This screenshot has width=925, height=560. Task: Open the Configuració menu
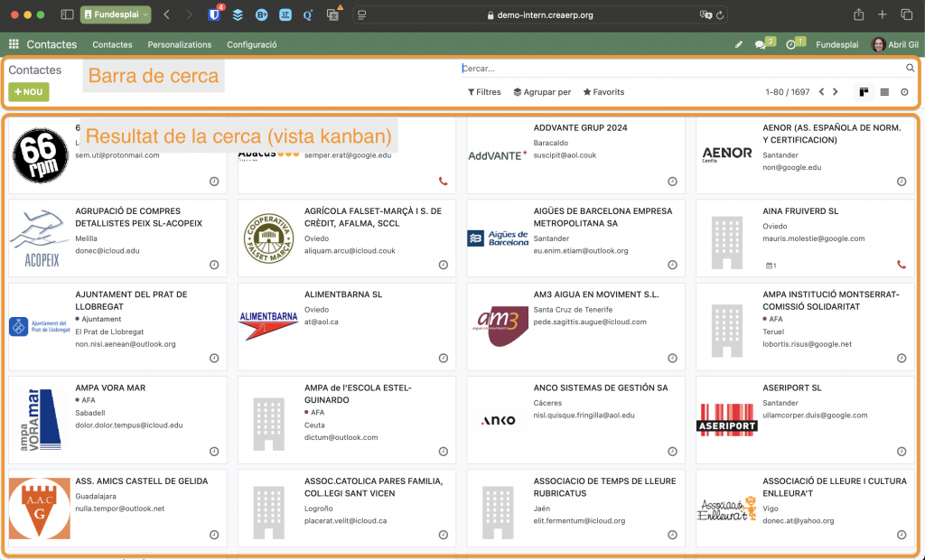(251, 44)
